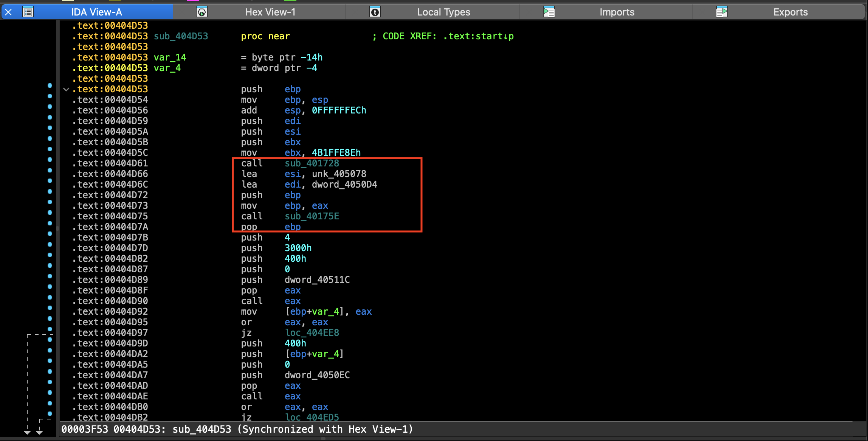Toggle breakpoint dot at address 00404D75
The width and height of the screenshot is (868, 441).
[50, 213]
